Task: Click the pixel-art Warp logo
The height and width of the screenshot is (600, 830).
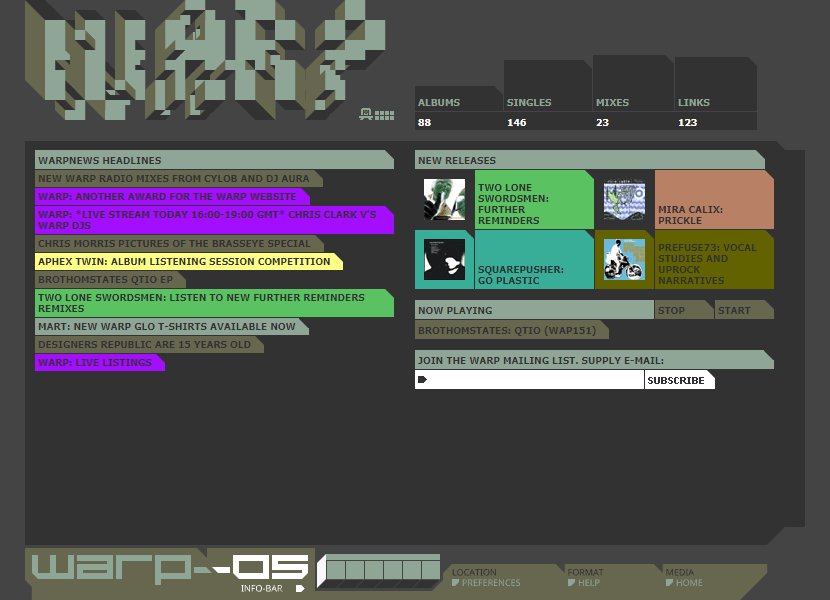Action: 205,59
